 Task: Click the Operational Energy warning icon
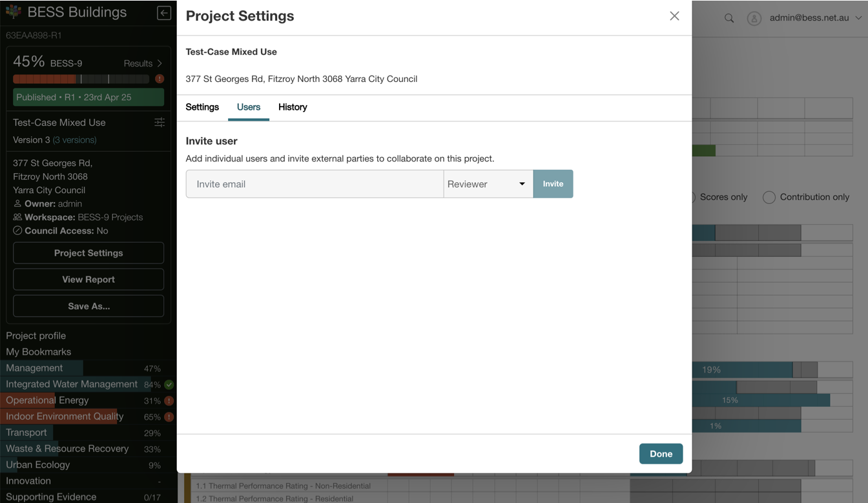tap(169, 400)
